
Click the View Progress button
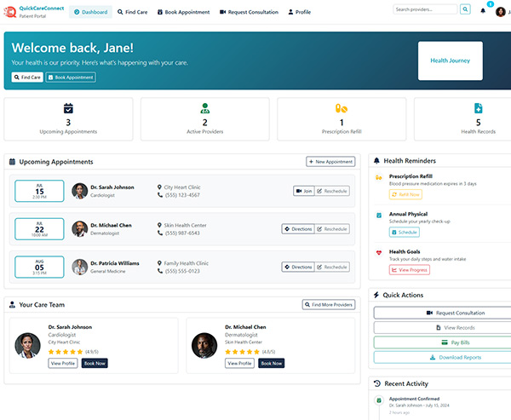click(410, 270)
